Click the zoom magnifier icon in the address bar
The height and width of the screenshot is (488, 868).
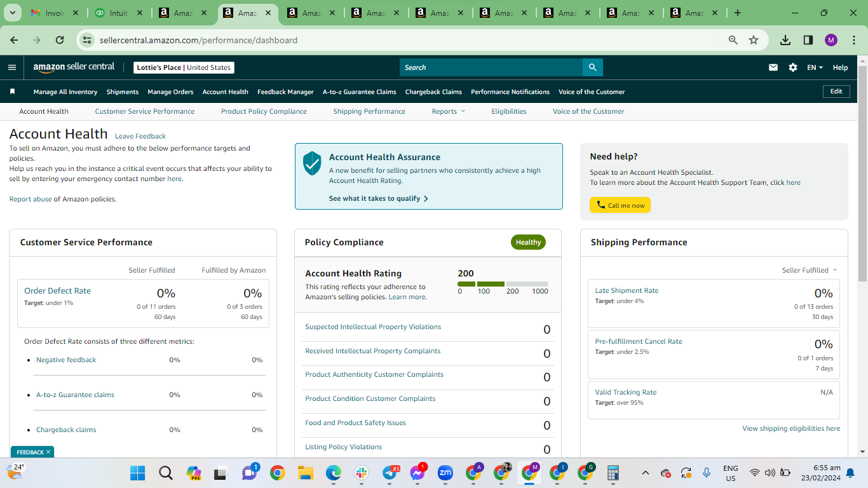(x=733, y=40)
